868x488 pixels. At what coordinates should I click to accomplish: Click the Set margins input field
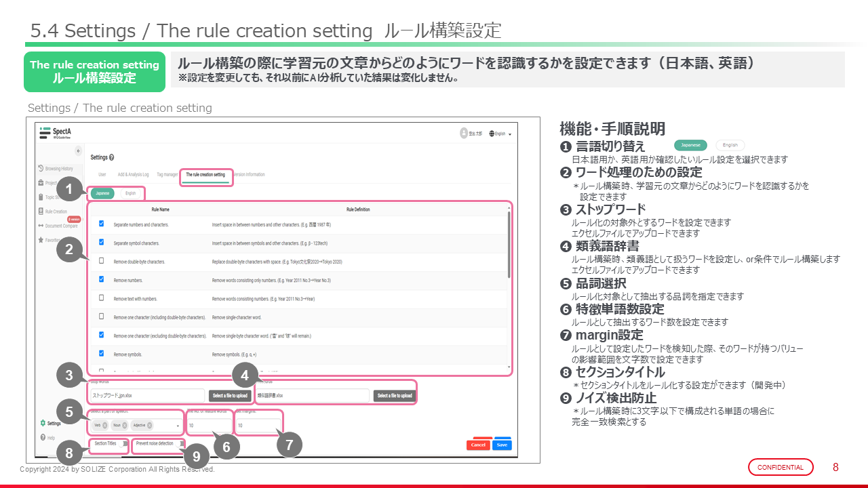coord(258,426)
